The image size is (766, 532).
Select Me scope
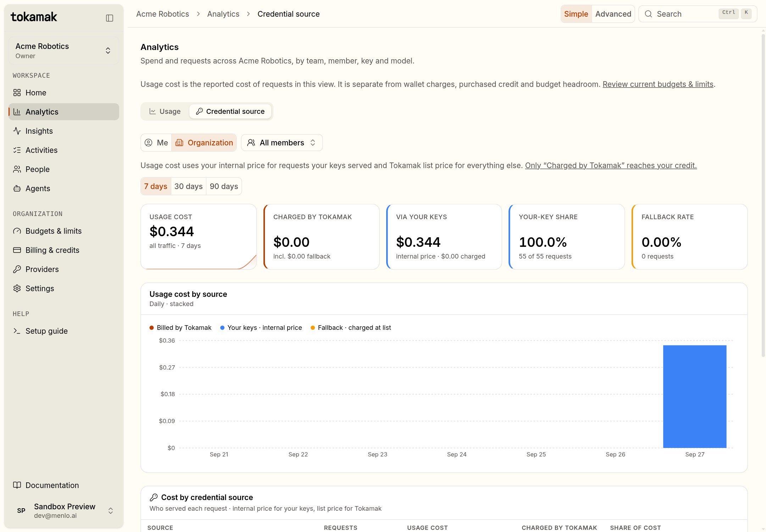pos(156,143)
